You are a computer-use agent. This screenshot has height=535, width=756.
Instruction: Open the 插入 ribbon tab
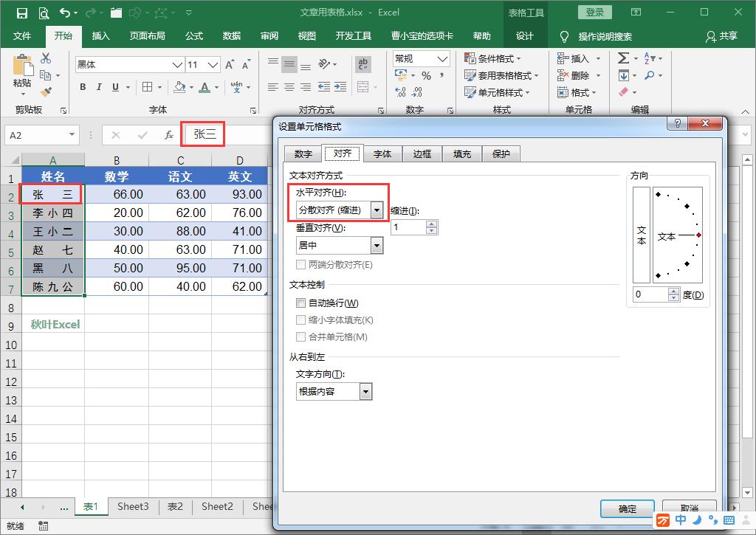click(x=100, y=36)
